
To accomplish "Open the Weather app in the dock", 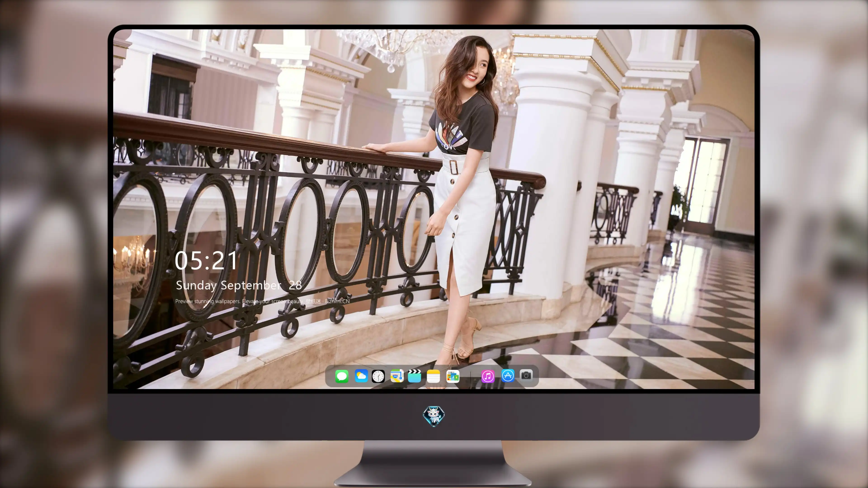I will (x=361, y=376).
